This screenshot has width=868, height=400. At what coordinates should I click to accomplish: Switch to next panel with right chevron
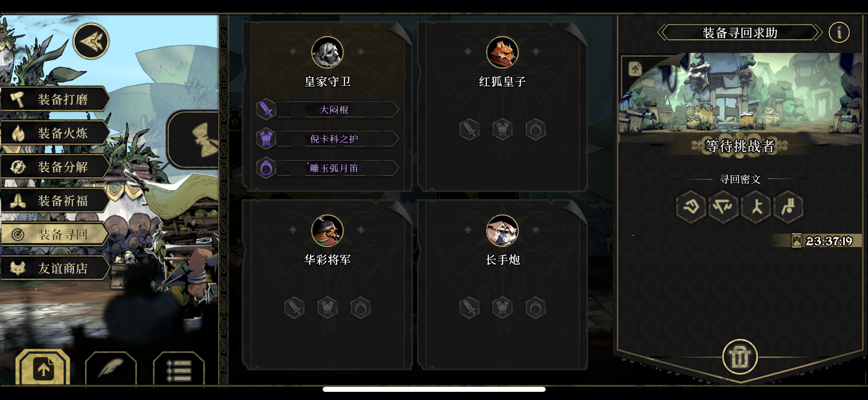817,33
